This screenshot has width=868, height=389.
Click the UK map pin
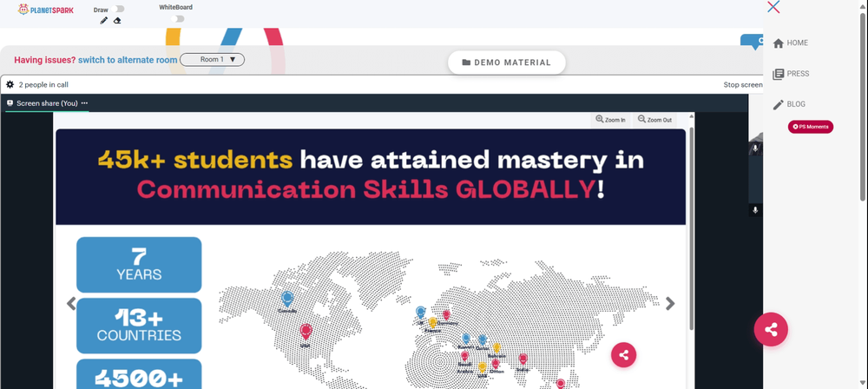coord(421,313)
